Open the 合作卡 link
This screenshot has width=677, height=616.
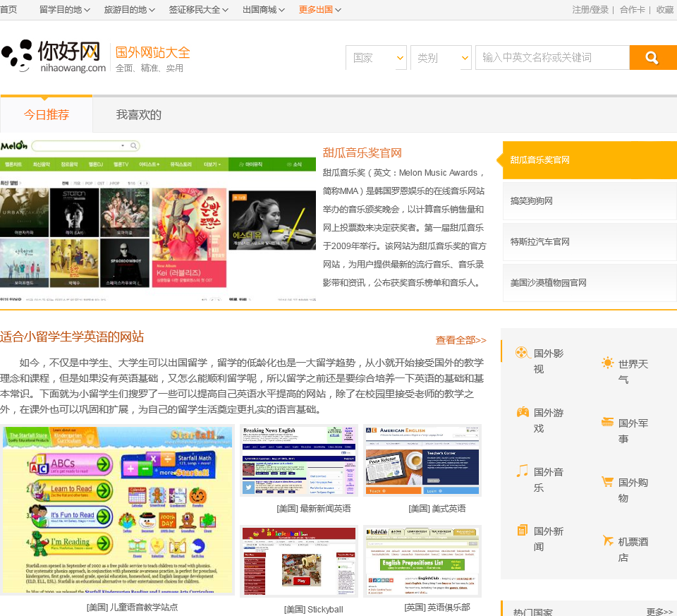coord(632,9)
